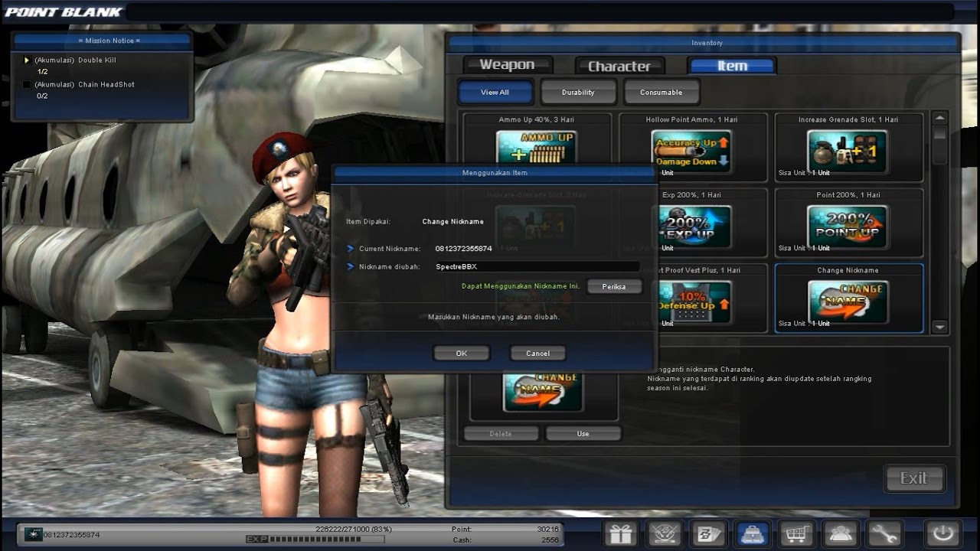The image size is (980, 551).
Task: Click the Point Blank logo
Action: tap(64, 11)
